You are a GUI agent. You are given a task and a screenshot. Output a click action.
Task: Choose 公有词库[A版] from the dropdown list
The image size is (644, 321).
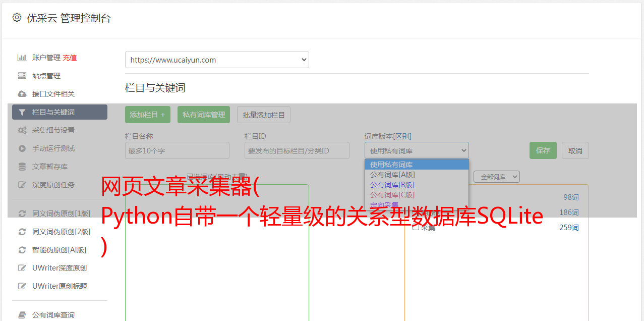[417, 175]
